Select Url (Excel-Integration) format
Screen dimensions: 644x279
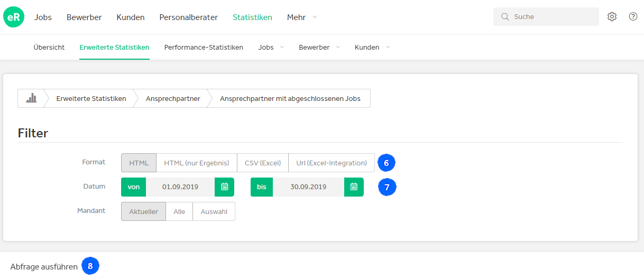point(332,163)
